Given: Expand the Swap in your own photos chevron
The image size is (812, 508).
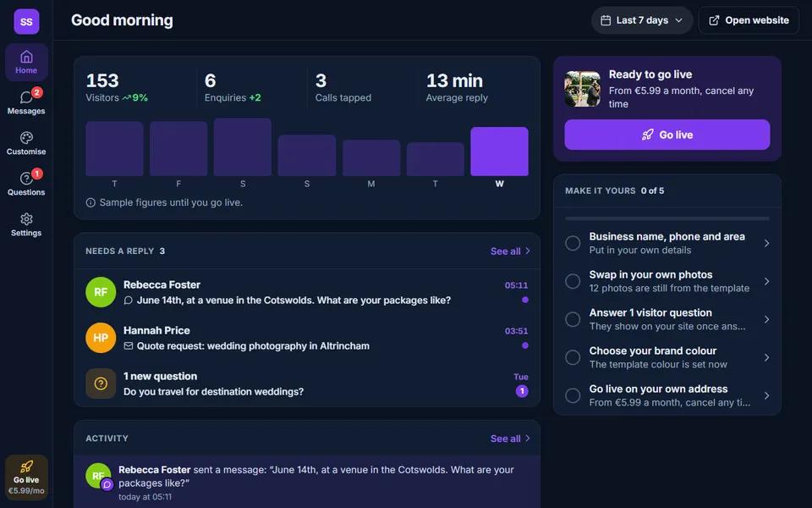Looking at the screenshot, I should (x=766, y=281).
